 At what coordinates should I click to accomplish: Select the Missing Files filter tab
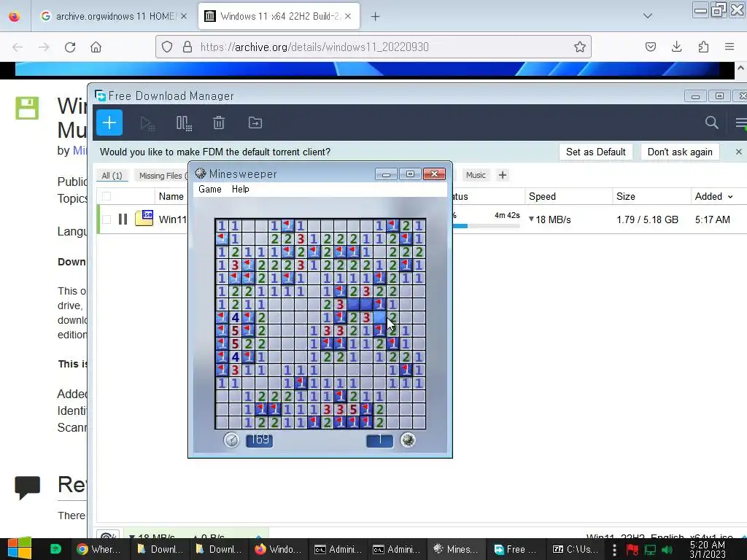coord(162,176)
